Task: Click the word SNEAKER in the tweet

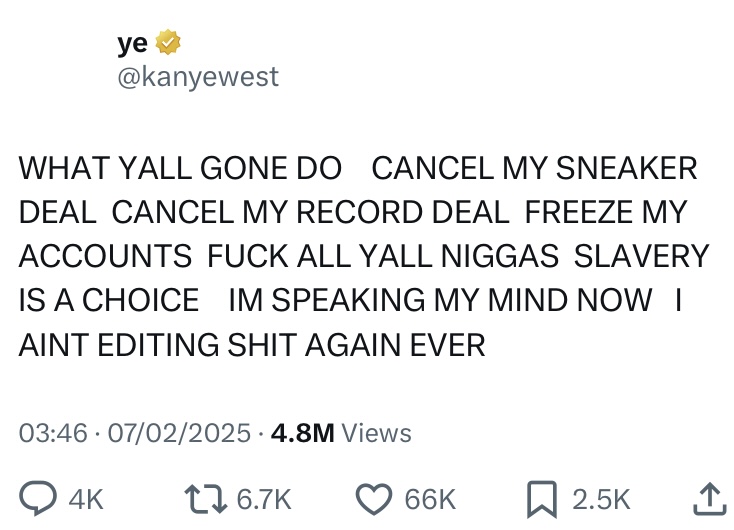Action: click(x=627, y=168)
